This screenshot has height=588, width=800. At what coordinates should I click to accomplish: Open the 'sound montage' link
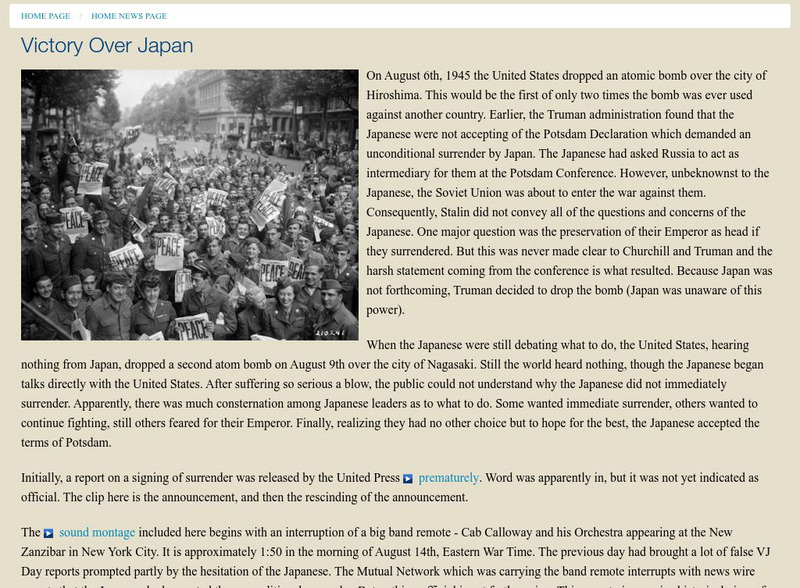97,532
